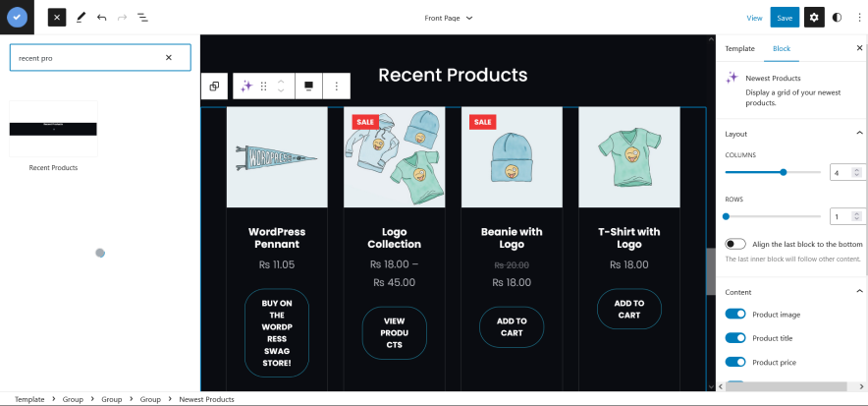Toggle Align the last block to bottom

coord(735,244)
